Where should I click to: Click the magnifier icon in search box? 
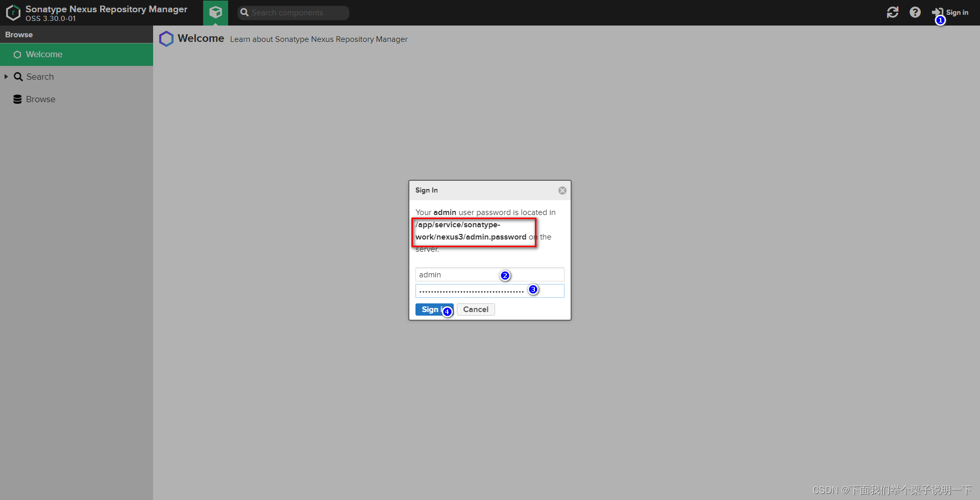pos(244,12)
